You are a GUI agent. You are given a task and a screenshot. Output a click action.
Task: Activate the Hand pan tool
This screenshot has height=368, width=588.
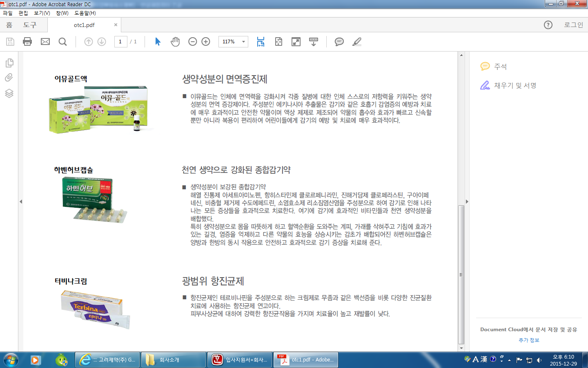(175, 42)
